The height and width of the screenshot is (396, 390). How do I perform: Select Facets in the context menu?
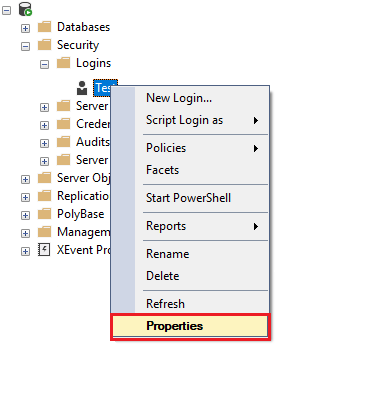(x=190, y=170)
